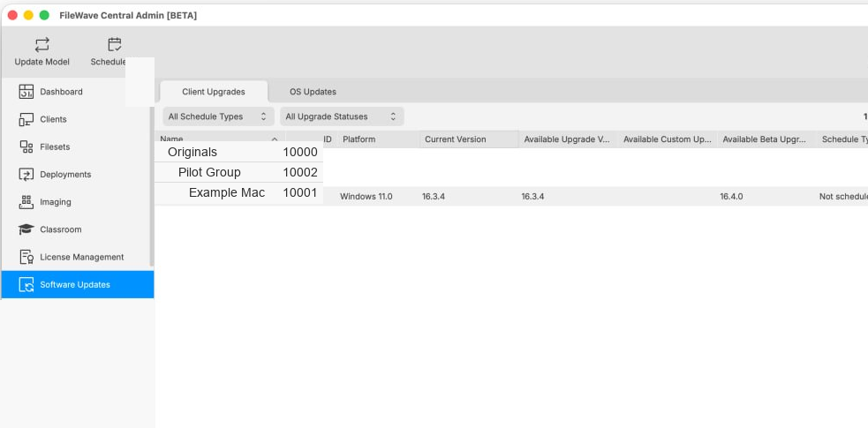Open the Clients sidebar icon
Image resolution: width=868 pixels, height=428 pixels.
click(26, 119)
